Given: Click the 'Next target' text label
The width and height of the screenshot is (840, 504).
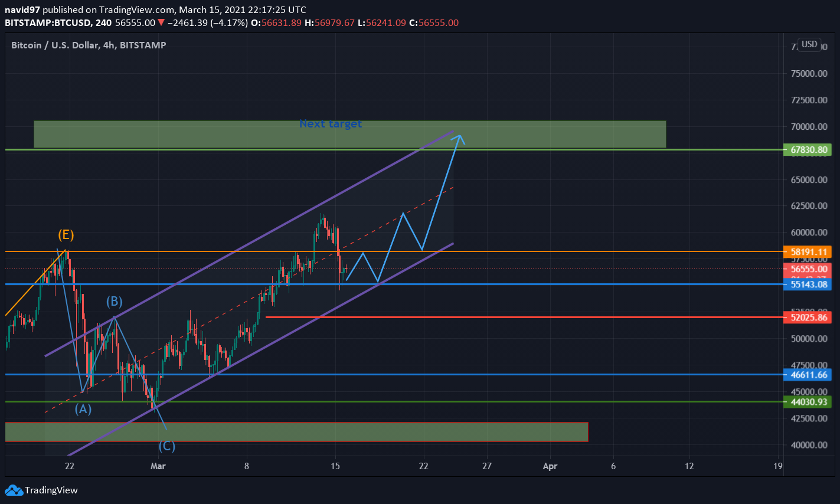Looking at the screenshot, I should click(331, 124).
